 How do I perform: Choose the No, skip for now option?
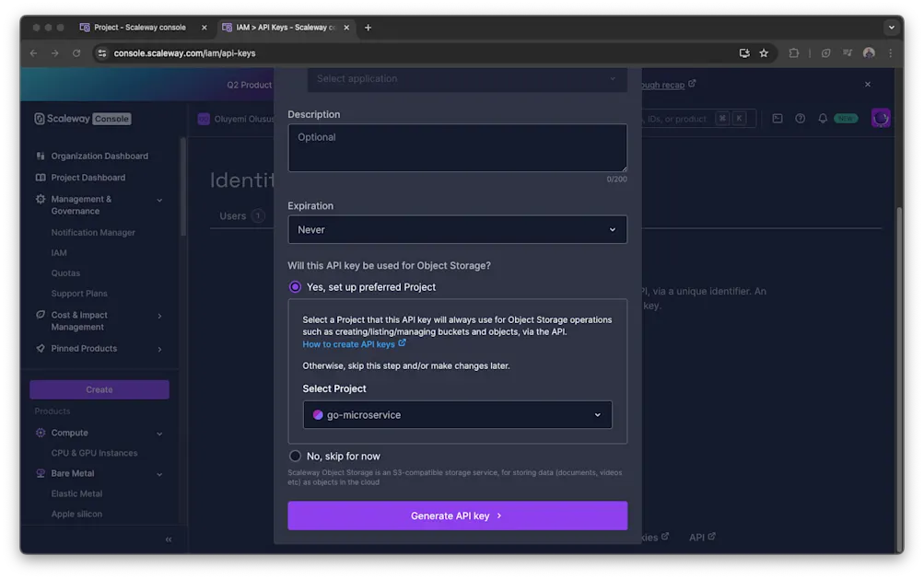[295, 456]
